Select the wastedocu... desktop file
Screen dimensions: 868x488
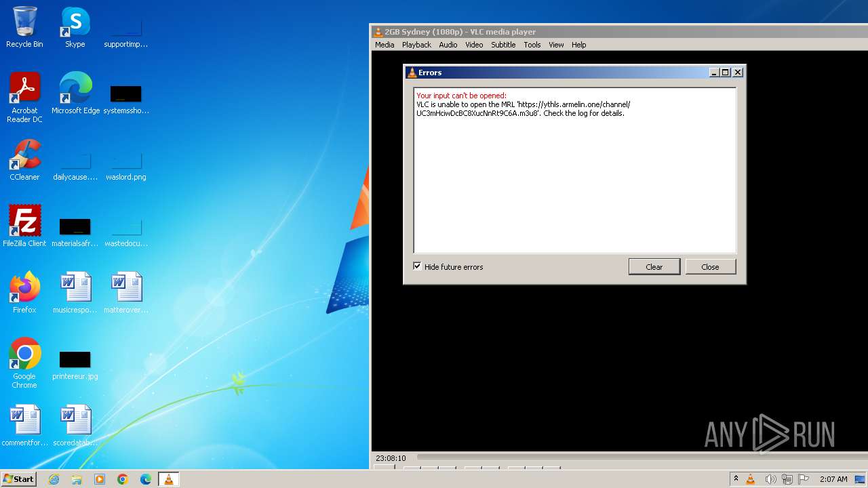tap(126, 233)
